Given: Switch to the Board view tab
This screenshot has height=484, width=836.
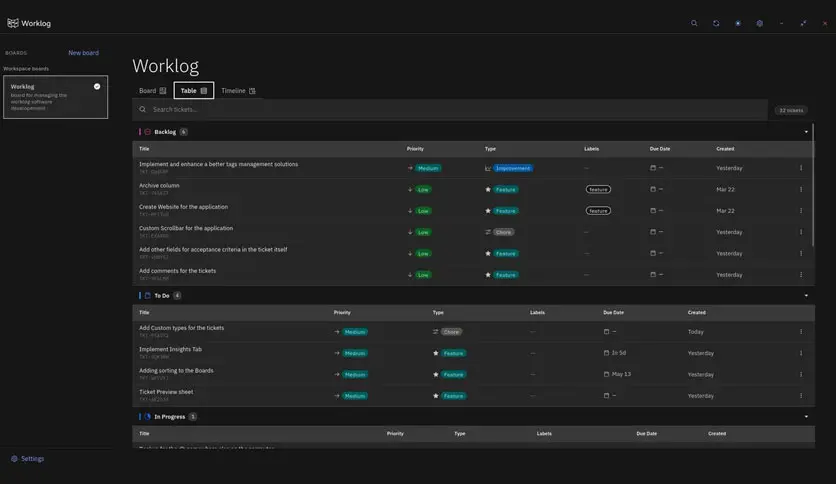Looking at the screenshot, I should pyautogui.click(x=152, y=91).
